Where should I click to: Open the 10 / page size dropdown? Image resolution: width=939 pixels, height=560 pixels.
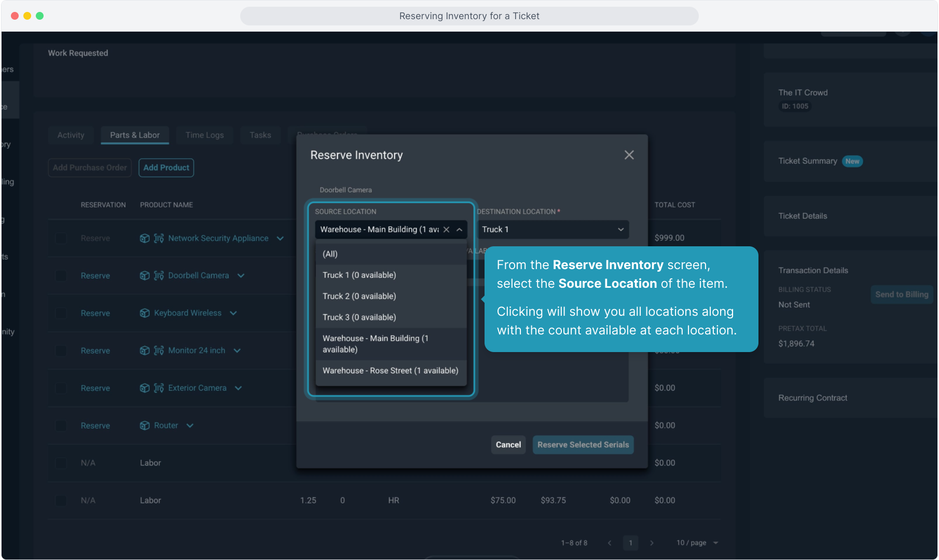click(x=697, y=543)
